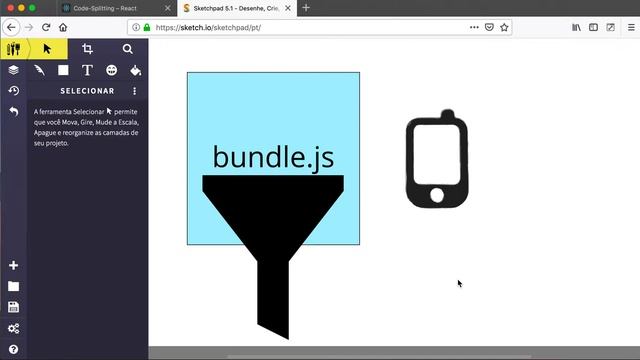Switch to Code-Splitting – React tab
This screenshot has width=640, height=360.
click(105, 8)
